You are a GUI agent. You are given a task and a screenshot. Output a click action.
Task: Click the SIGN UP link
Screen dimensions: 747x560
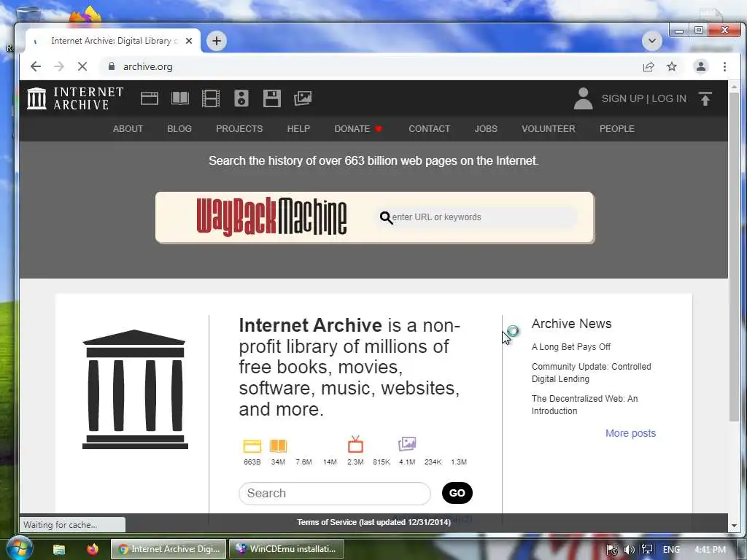tap(622, 98)
